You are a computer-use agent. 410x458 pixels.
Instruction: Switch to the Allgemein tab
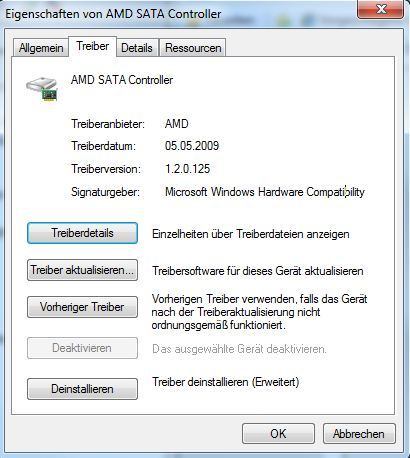(x=41, y=48)
